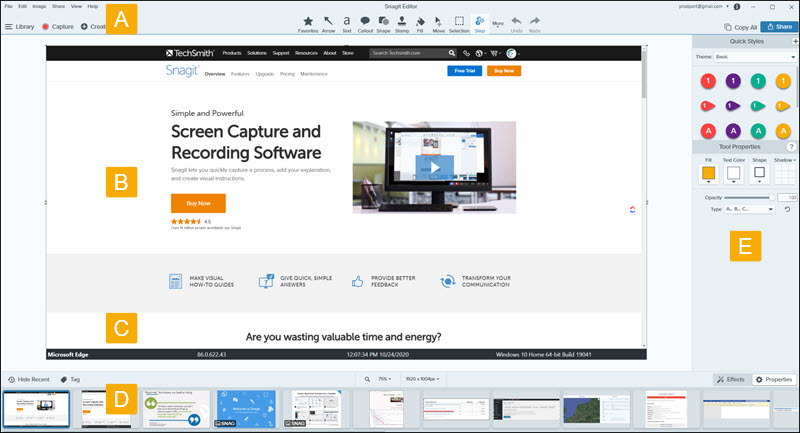
Task: Choose the red pointer step style
Action: pyautogui.click(x=708, y=106)
